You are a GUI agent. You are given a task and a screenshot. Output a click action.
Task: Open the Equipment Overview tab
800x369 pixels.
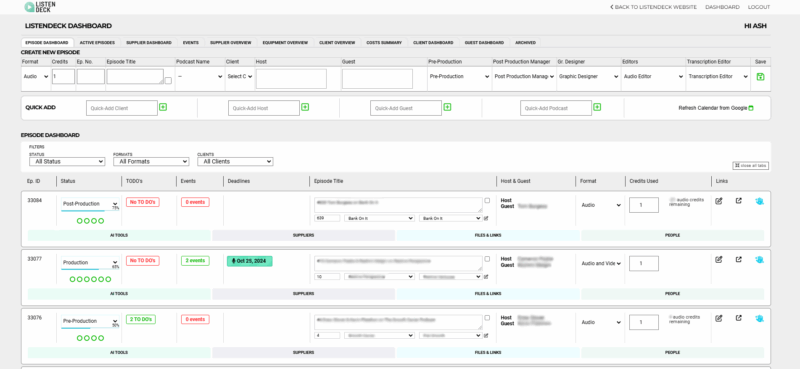coord(285,42)
